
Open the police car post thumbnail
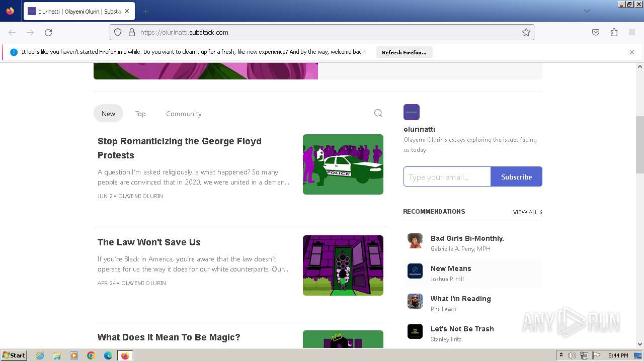pyautogui.click(x=343, y=164)
